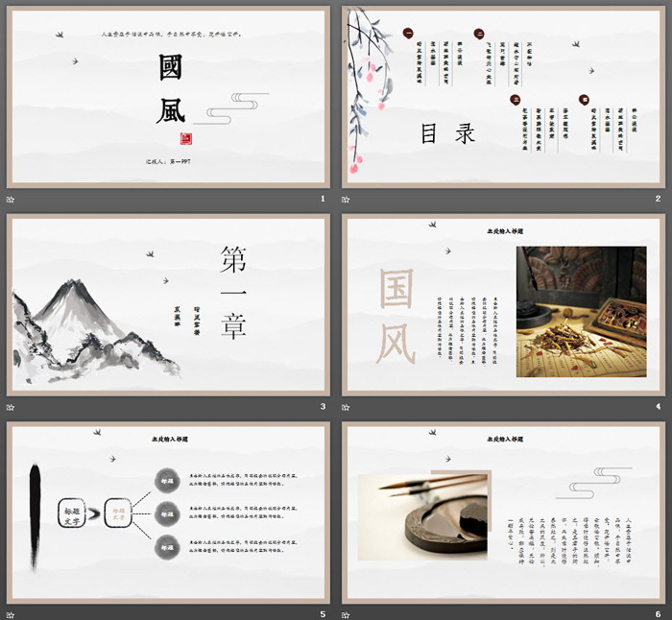Select the 國風 title slide thumbnail
672x620 pixels.
(168, 96)
